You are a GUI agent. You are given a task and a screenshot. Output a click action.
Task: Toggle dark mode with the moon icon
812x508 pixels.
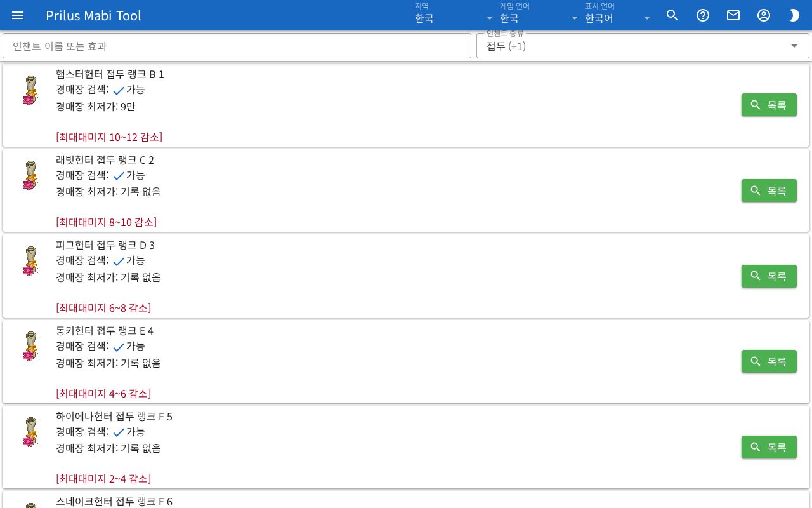(x=794, y=15)
